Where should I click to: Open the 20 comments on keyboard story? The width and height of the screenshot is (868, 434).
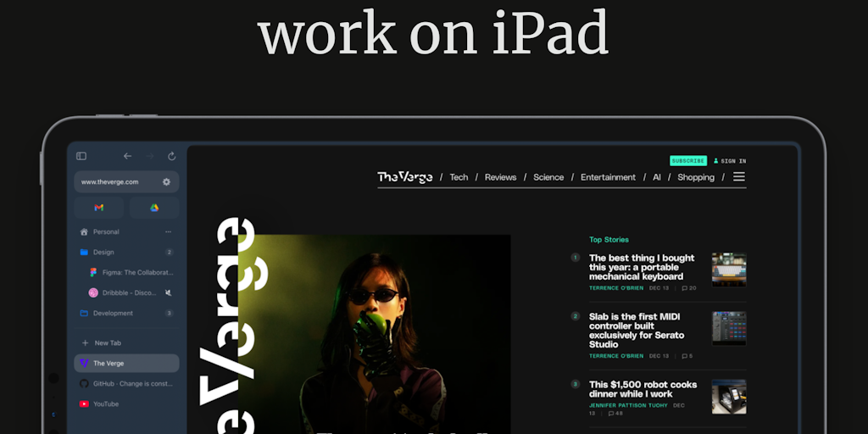tap(689, 288)
